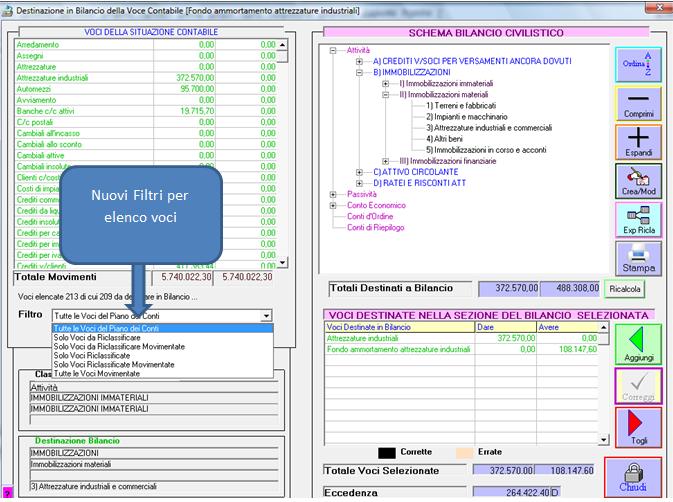This screenshot has width=673, height=502.
Task: Click the Chiudi padlock button
Action: click(633, 477)
